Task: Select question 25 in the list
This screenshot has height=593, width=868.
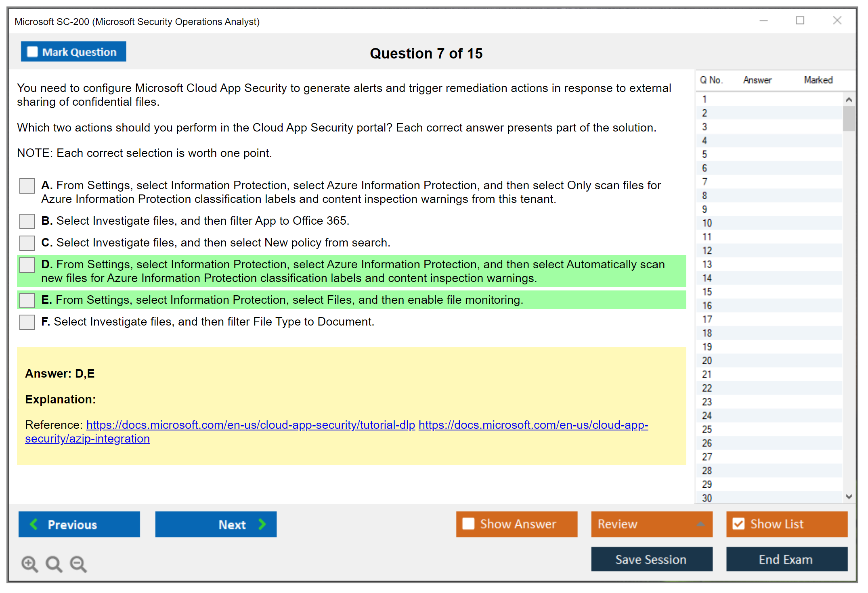Action: 707,429
